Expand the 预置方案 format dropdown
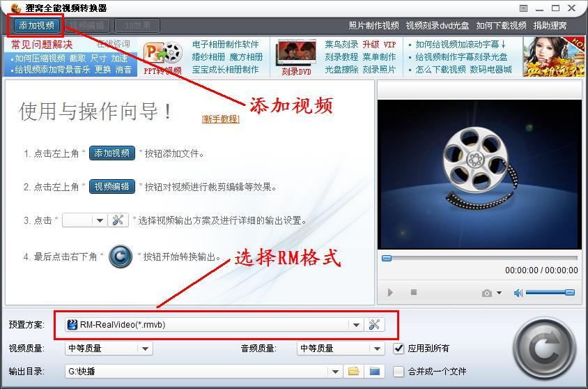The height and width of the screenshot is (389, 588). pos(356,325)
